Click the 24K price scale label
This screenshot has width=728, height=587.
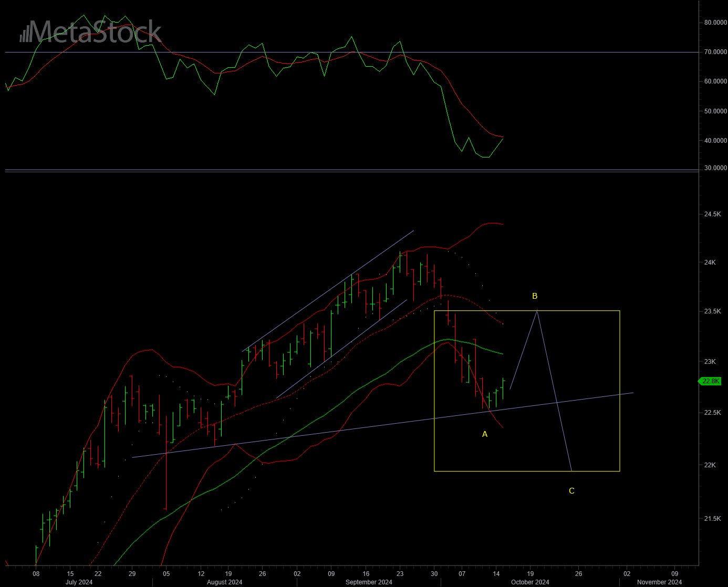[710, 263]
